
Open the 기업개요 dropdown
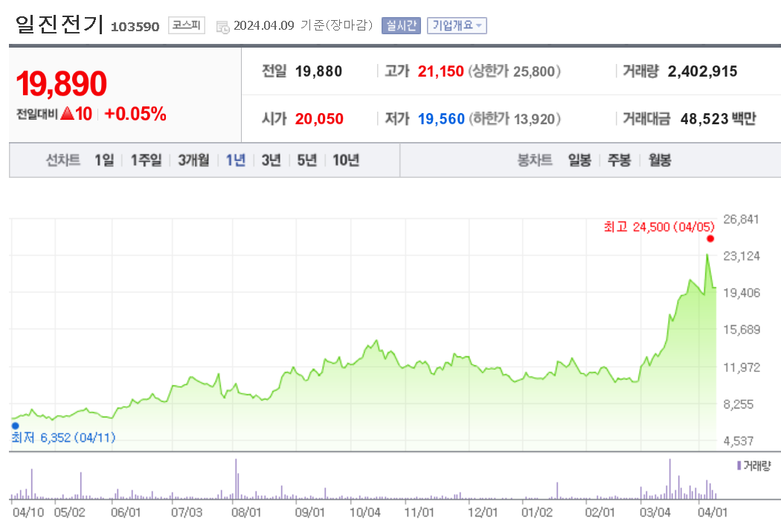pos(457,25)
